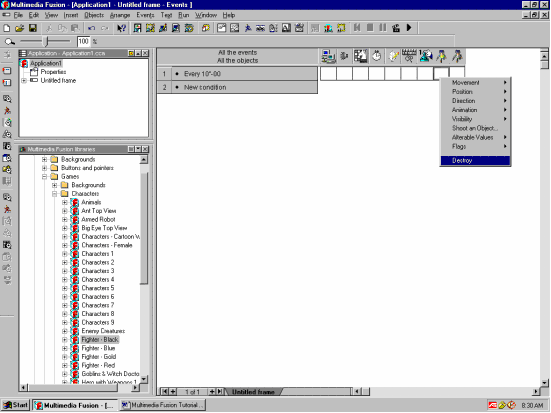The height and width of the screenshot is (413, 551).
Task: Switch to Multimedia Fusion Tutorial taskbar window
Action: click(162, 405)
